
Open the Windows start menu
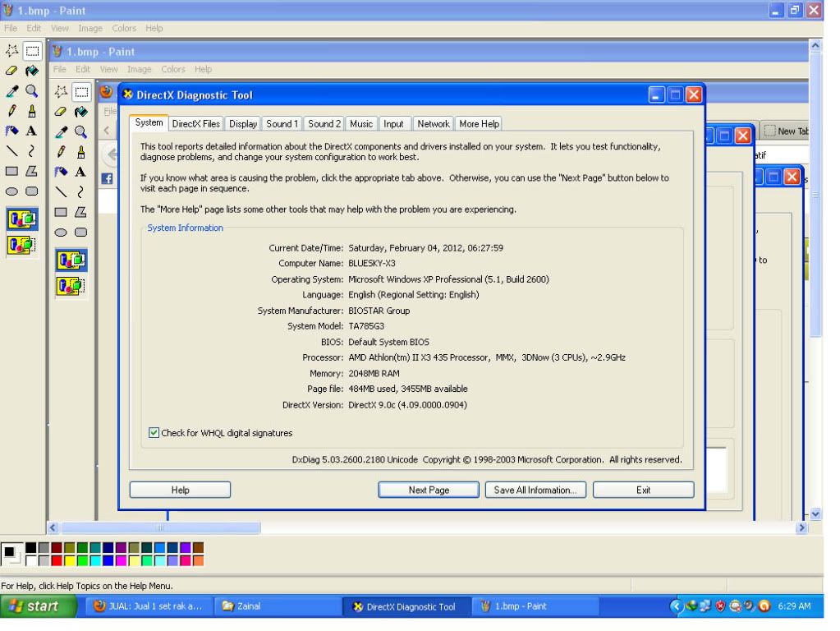[x=38, y=606]
